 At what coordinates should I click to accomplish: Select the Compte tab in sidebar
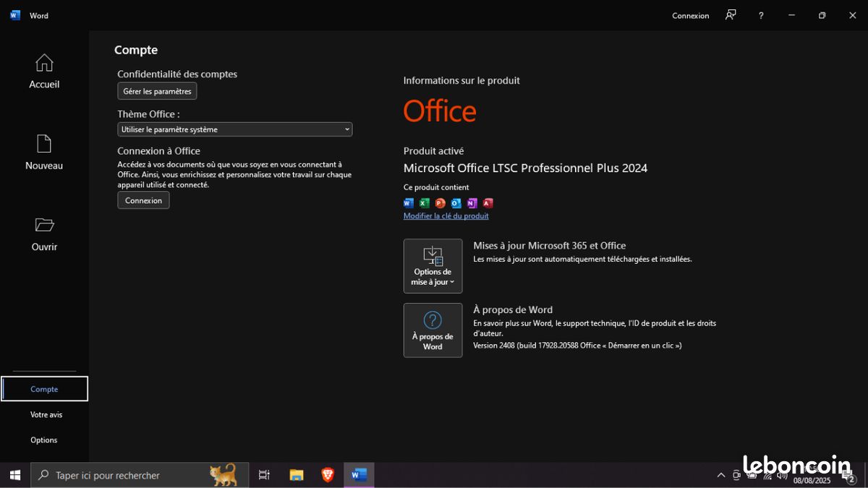45,389
